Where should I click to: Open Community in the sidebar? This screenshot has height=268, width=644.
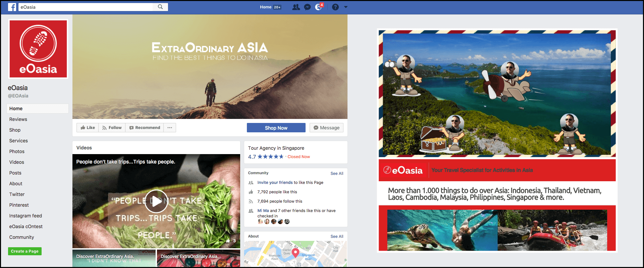[21, 237]
